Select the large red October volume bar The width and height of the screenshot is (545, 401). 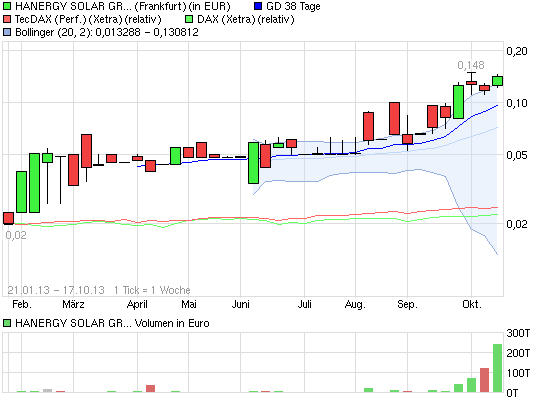(485, 380)
